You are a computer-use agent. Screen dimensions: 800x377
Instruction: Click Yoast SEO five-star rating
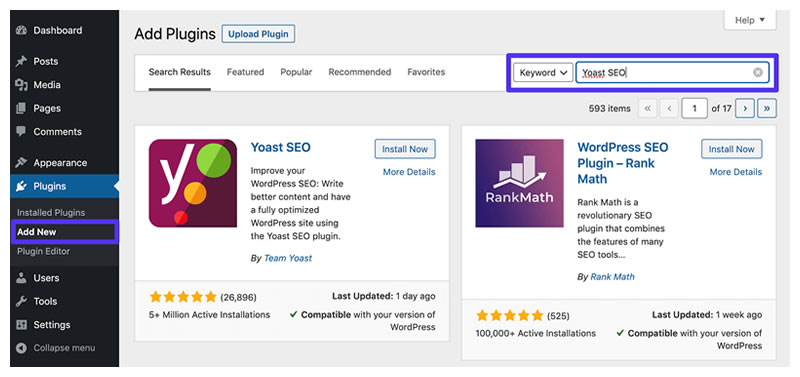click(183, 297)
